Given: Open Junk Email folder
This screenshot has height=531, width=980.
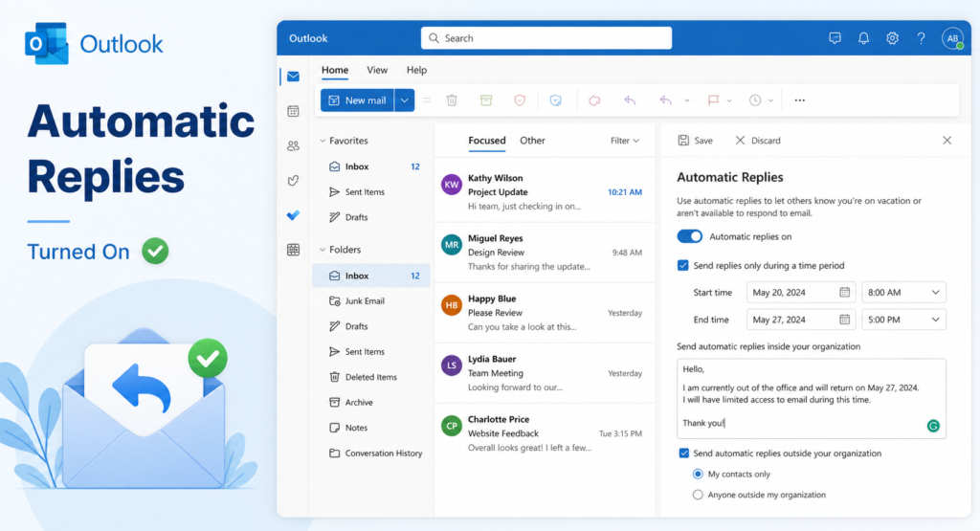Looking at the screenshot, I should pyautogui.click(x=370, y=301).
